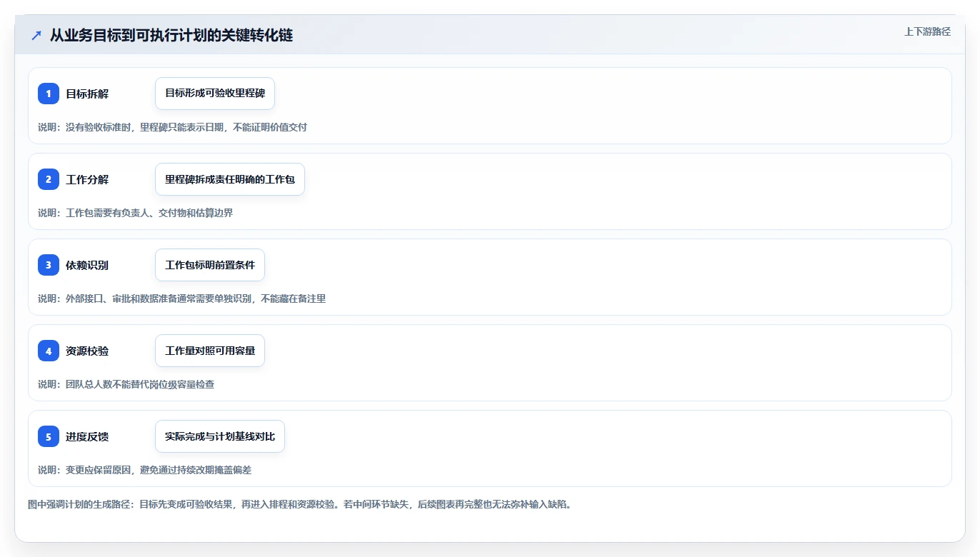Image resolution: width=980 pixels, height=557 pixels.
Task: Select the 实际完成与计划基线对比 chip
Action: pyautogui.click(x=220, y=436)
